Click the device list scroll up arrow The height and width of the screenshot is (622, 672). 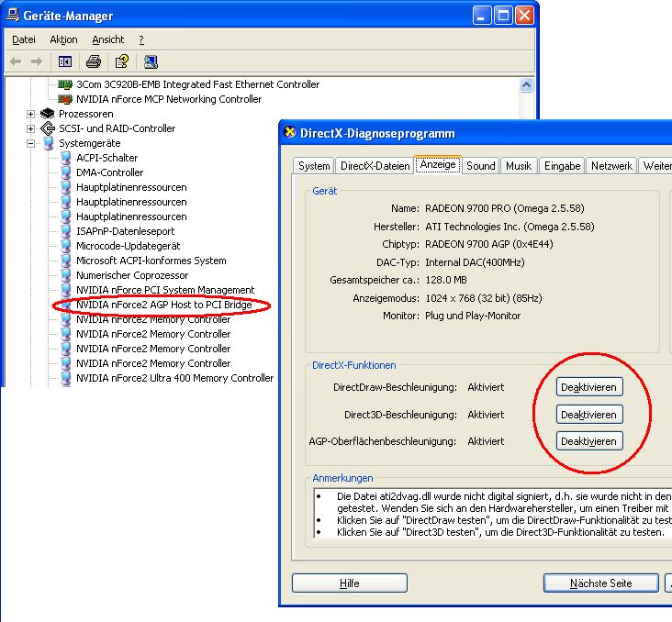[527, 84]
